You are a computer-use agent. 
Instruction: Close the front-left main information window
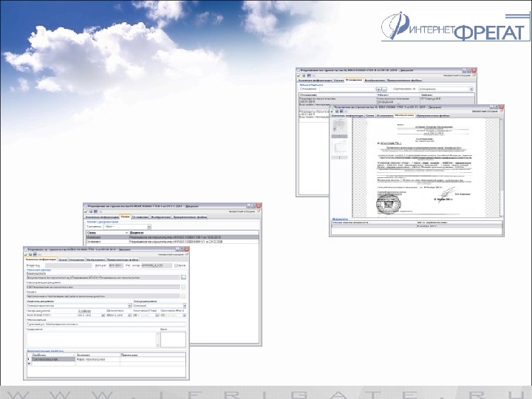click(187, 250)
